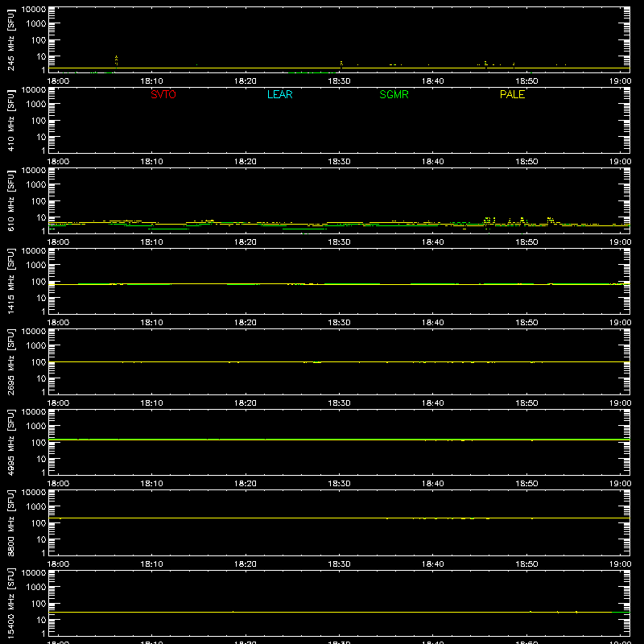Screen dimensions: 644x644
Task: Click the 100 tick label of 610 MHz panel
Action: pos(39,201)
